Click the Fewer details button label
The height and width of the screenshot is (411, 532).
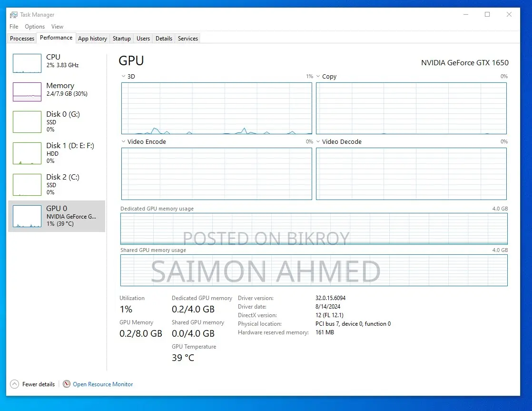point(39,384)
